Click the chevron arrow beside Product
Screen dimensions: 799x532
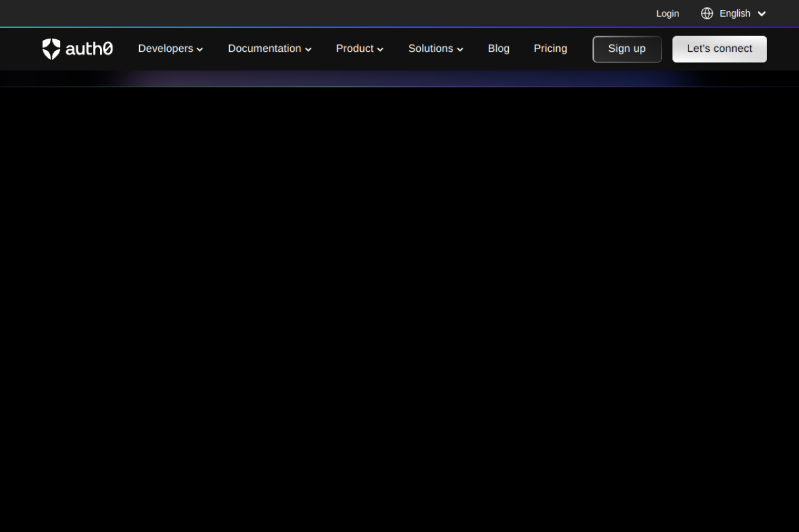pyautogui.click(x=380, y=49)
